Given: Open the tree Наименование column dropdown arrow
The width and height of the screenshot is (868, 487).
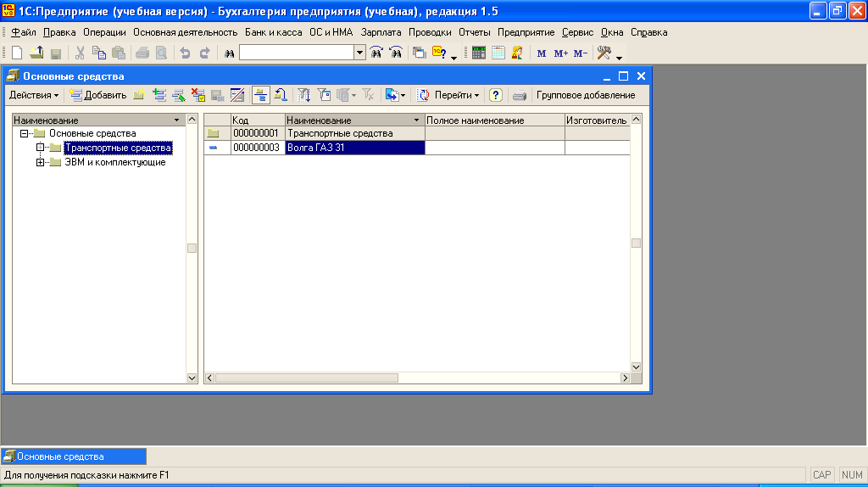Looking at the screenshot, I should 177,120.
